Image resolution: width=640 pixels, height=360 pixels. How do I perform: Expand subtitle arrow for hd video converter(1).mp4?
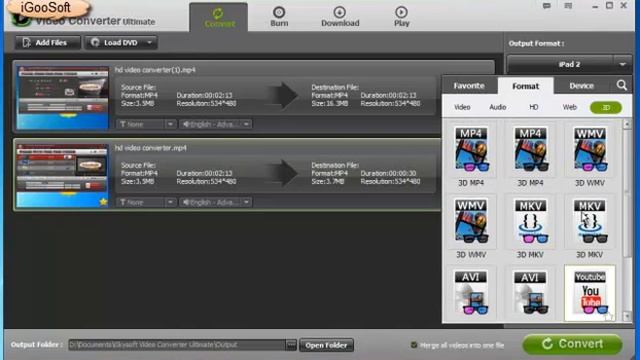point(170,124)
